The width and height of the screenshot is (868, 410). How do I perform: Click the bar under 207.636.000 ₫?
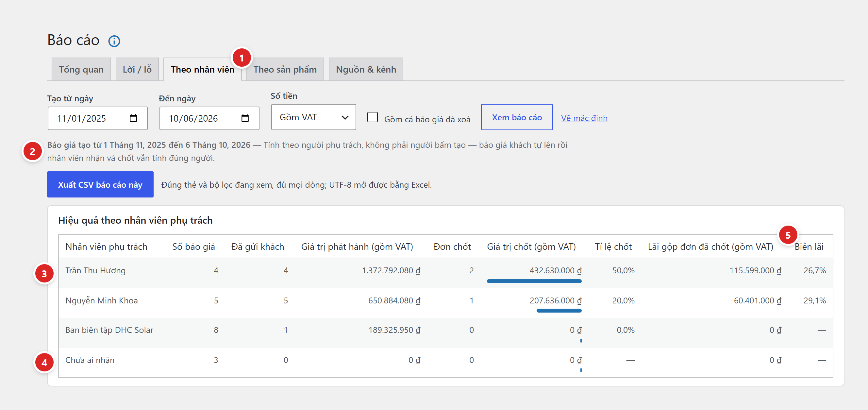coord(559,311)
